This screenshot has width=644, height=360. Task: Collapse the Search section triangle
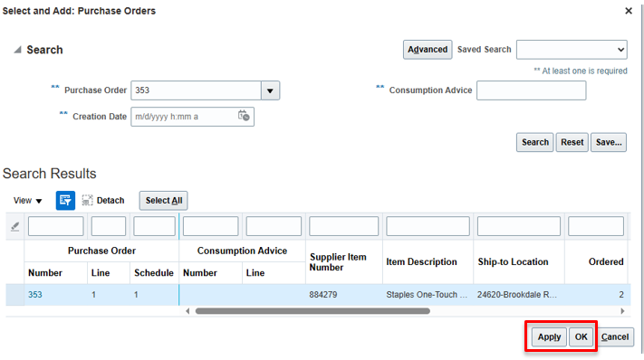(17, 50)
